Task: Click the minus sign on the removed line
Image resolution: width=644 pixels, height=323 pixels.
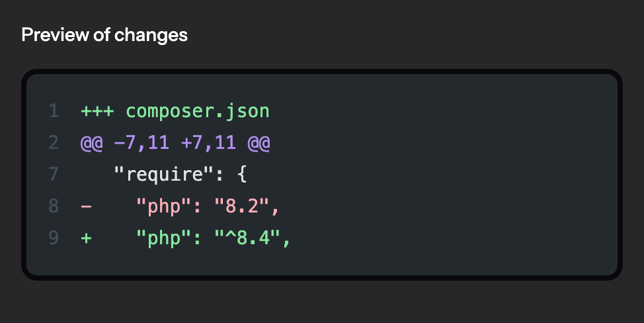Action: 86,206
